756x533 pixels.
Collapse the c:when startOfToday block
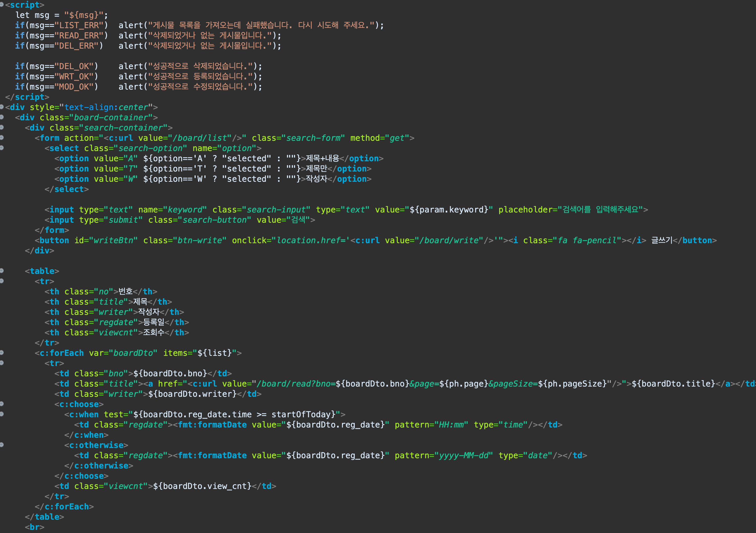point(2,414)
